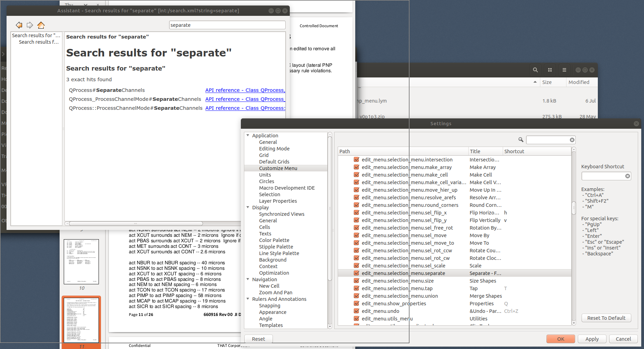This screenshot has height=349, width=644.
Task: Open first API reference QProcess link
Action: pos(245,90)
